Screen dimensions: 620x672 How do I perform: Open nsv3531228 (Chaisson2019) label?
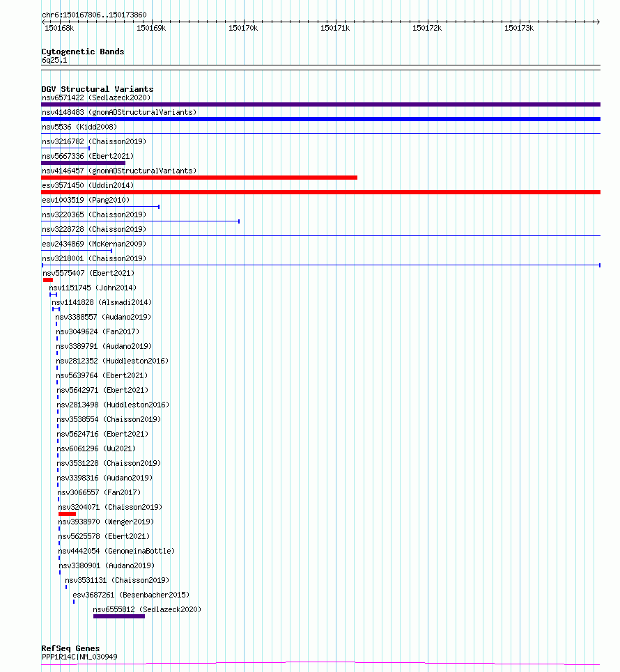(109, 463)
